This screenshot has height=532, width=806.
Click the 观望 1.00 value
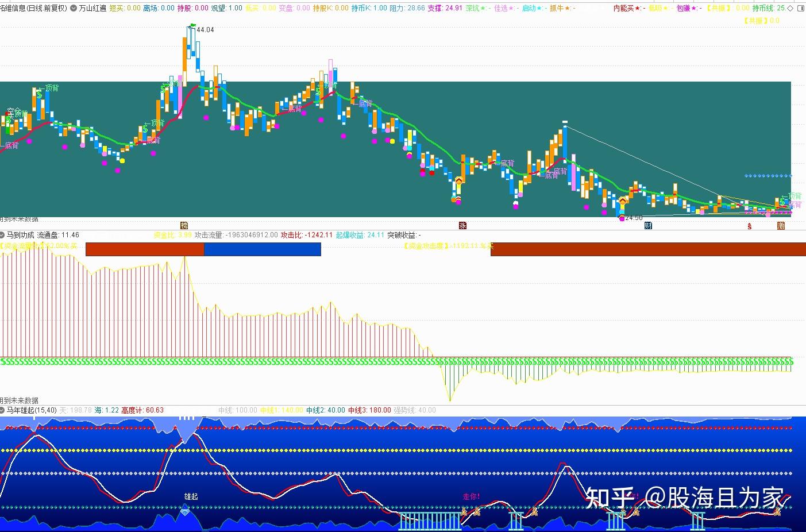tap(227, 8)
